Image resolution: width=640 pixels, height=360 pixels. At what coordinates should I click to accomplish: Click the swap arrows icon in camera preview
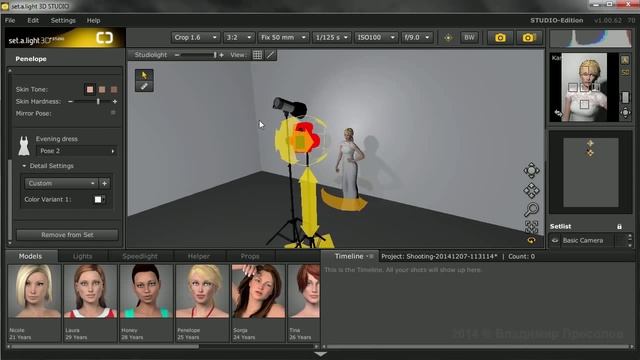(x=558, y=113)
